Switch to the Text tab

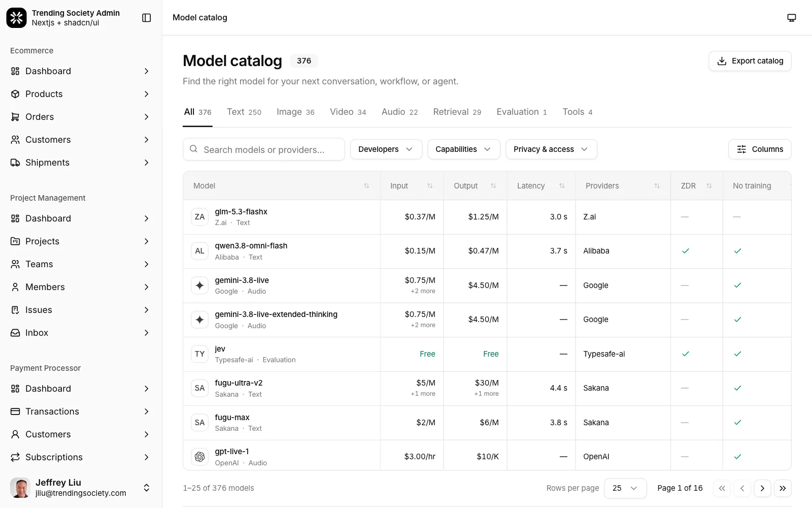click(244, 112)
